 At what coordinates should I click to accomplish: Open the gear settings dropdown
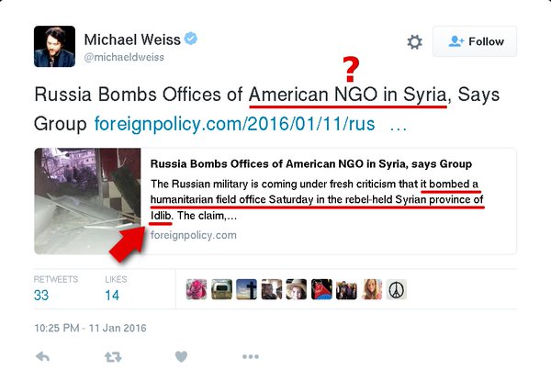[415, 42]
